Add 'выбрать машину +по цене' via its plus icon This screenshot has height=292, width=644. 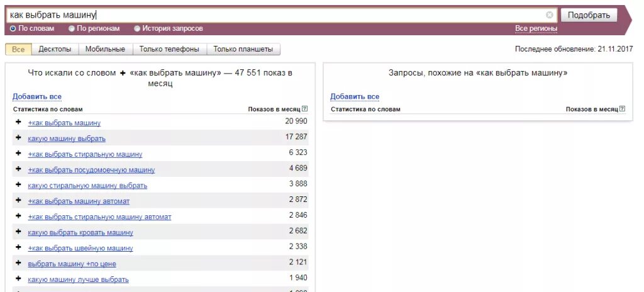click(x=18, y=263)
